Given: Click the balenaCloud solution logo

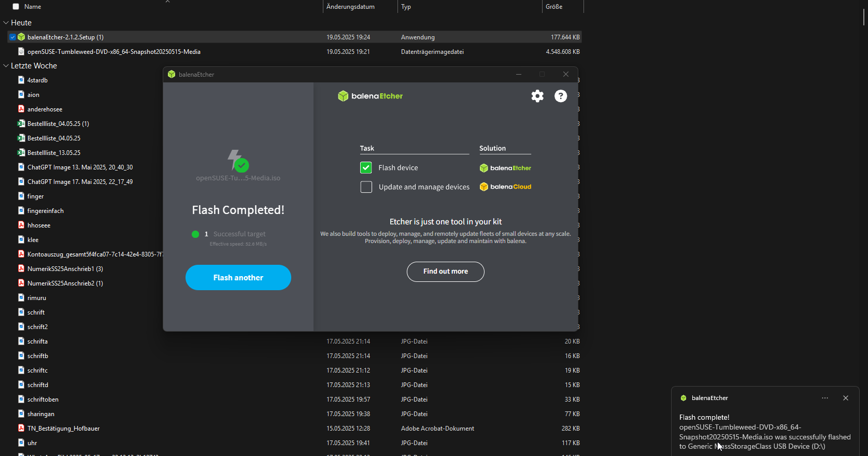Looking at the screenshot, I should coord(505,187).
